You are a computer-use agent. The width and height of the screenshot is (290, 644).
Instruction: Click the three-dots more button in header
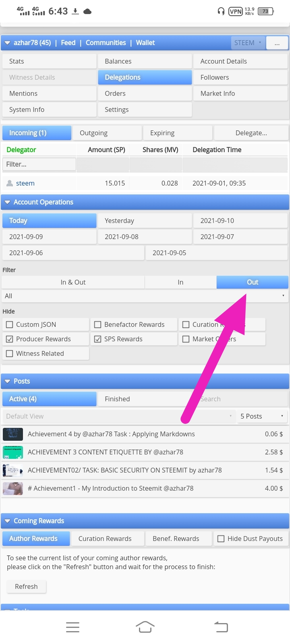click(277, 43)
